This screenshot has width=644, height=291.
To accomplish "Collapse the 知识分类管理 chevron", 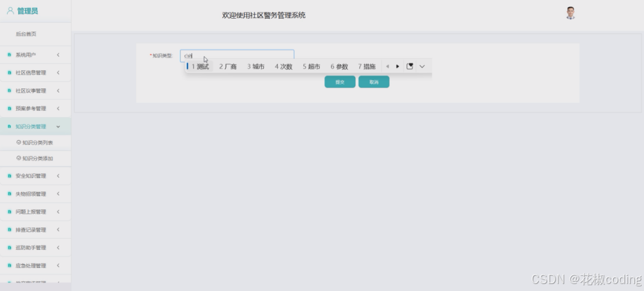I will click(58, 126).
